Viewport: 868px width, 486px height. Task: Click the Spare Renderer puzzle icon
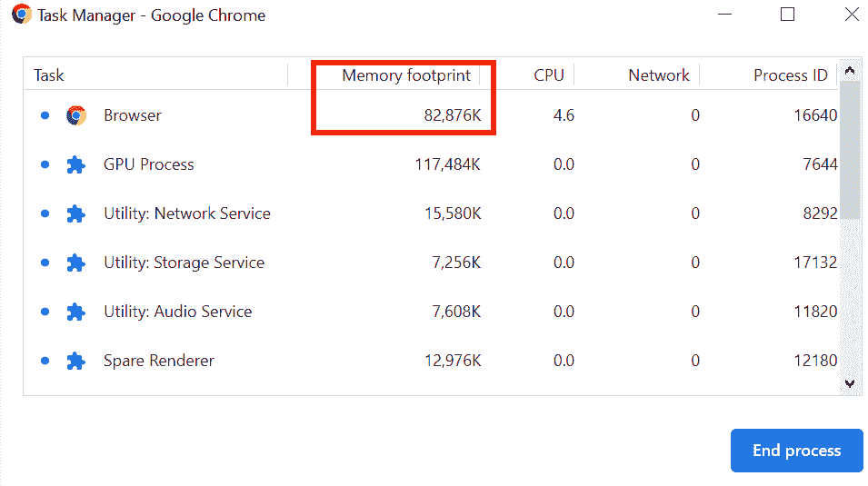tap(76, 361)
